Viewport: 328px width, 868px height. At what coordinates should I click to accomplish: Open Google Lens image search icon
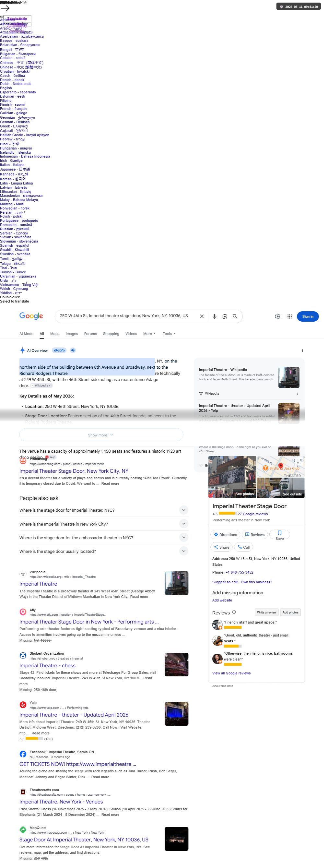227,320
